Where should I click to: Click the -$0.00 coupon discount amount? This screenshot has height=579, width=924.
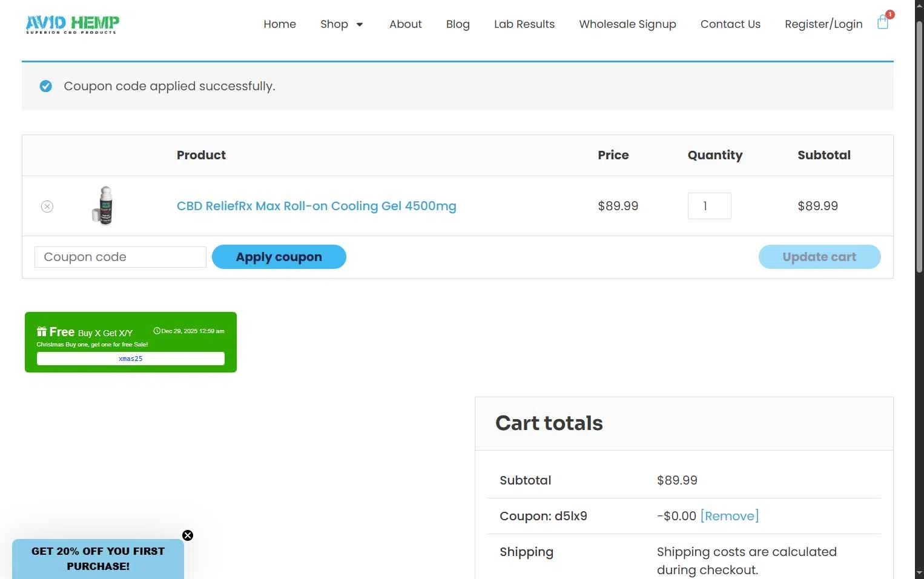coord(676,516)
